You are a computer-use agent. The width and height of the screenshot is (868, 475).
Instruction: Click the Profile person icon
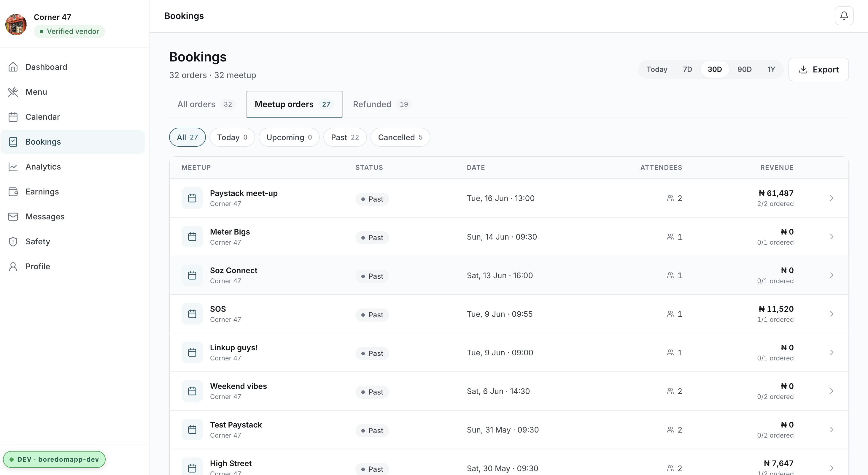click(x=13, y=266)
